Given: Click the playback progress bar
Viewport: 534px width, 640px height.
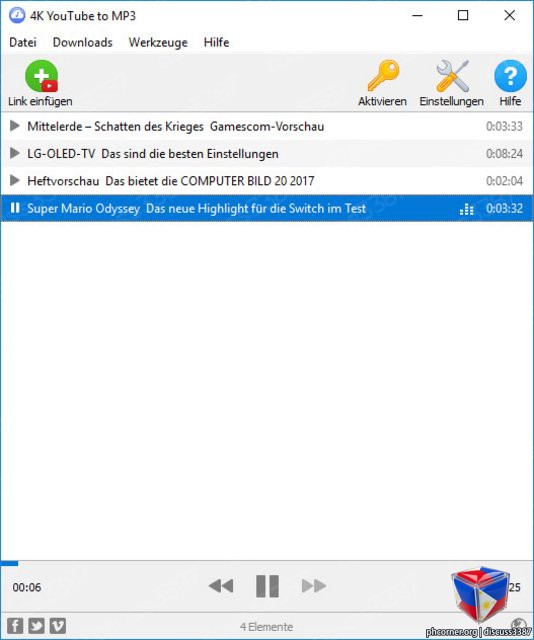Looking at the screenshot, I should coord(267,564).
